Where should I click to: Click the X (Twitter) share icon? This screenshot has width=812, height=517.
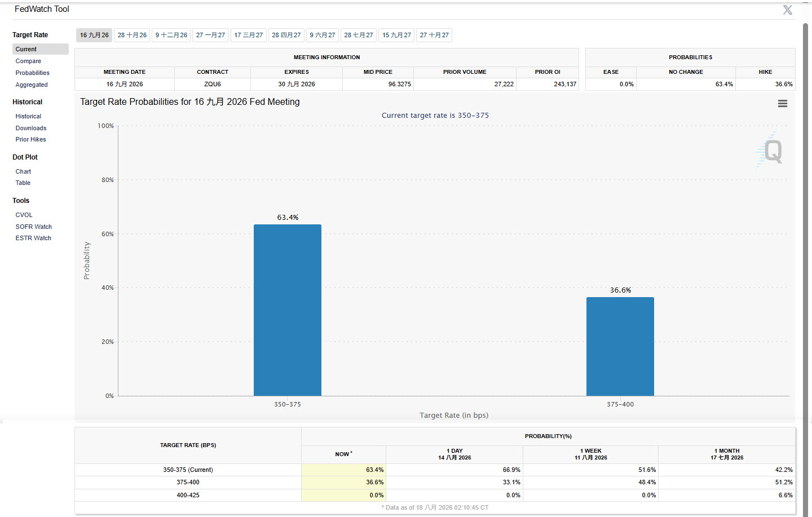[788, 10]
